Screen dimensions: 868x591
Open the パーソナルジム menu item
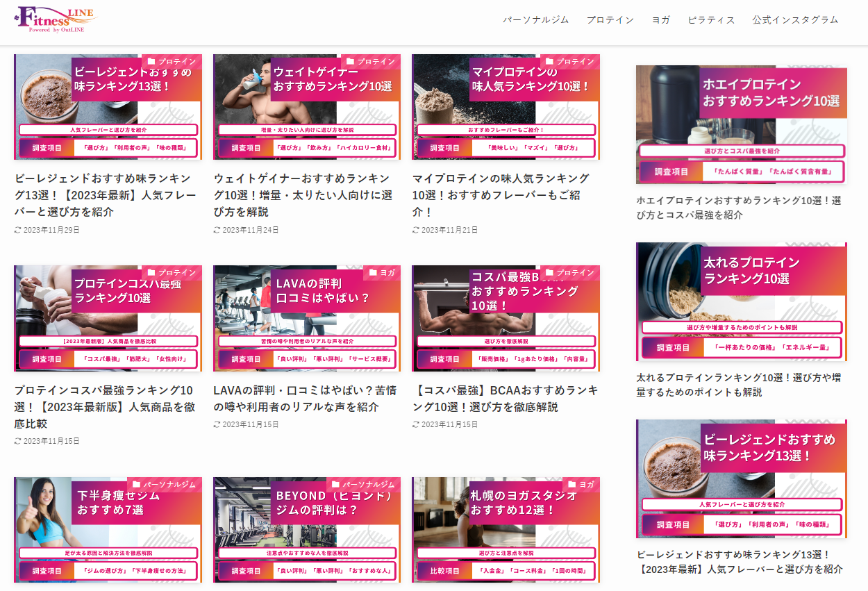[536, 19]
